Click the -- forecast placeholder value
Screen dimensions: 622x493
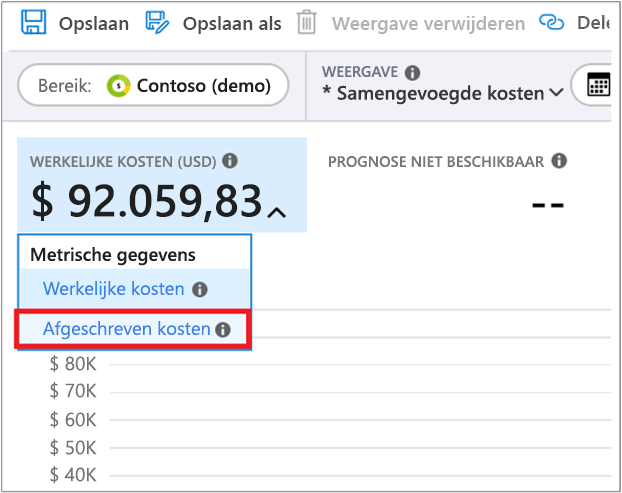547,205
